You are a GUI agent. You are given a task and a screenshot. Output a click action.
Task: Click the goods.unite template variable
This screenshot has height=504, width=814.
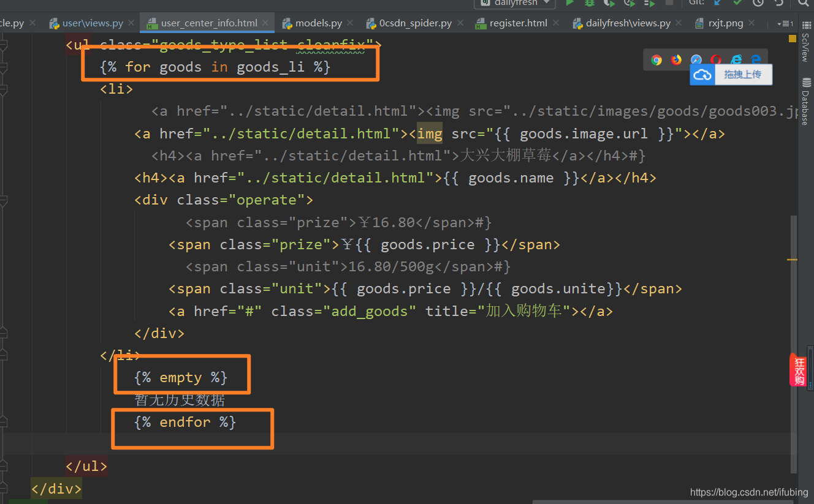click(x=558, y=288)
